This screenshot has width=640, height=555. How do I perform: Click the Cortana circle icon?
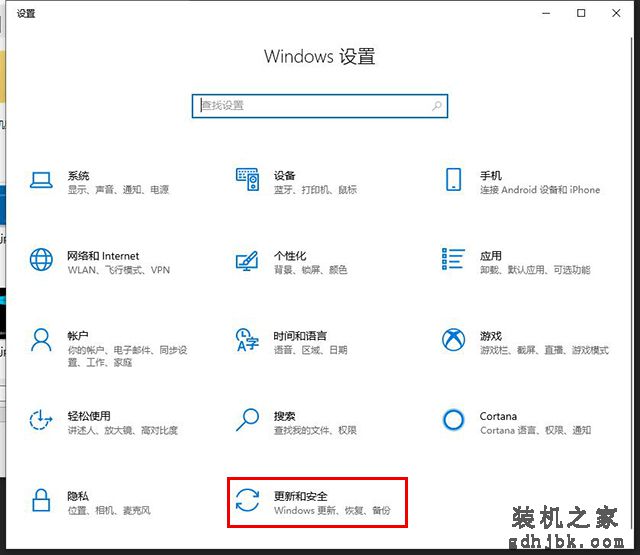point(453,420)
